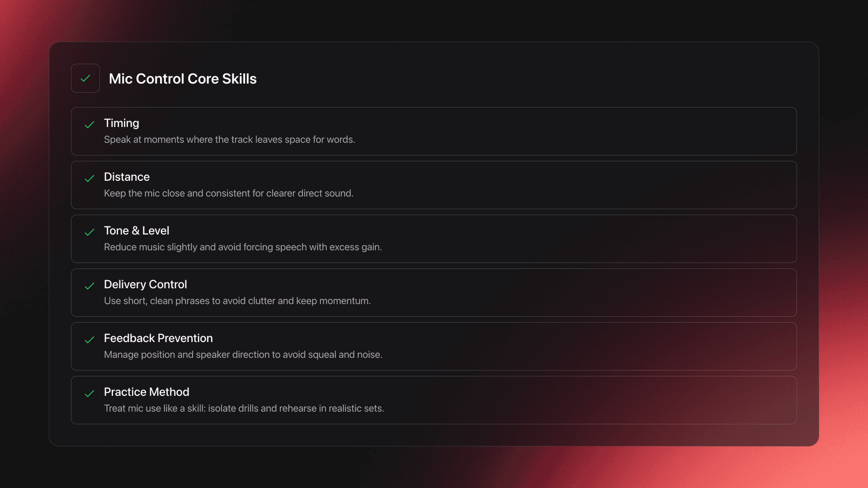Select the Distance heading text
The image size is (868, 488).
[x=127, y=177]
